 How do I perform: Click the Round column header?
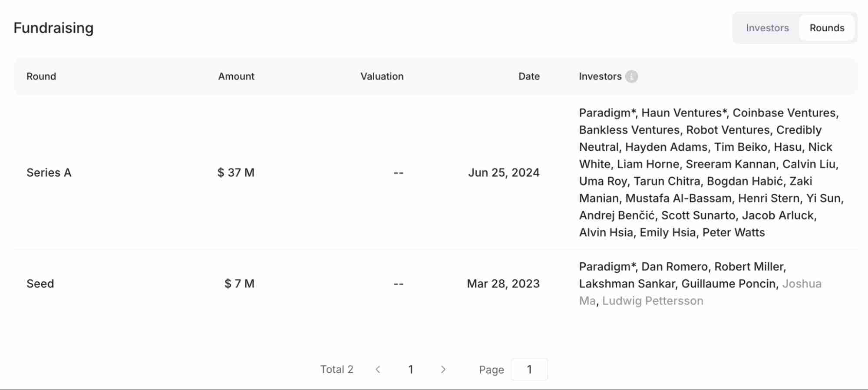[x=41, y=76]
